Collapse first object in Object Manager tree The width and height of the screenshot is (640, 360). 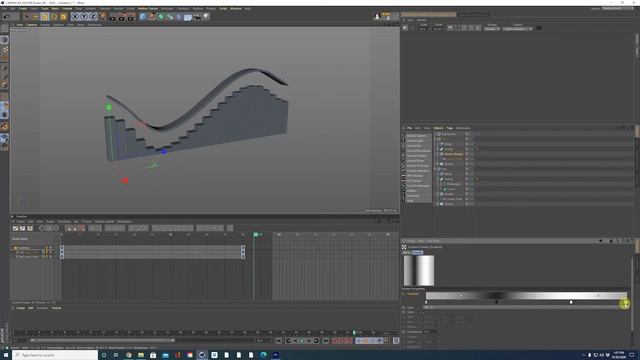(436, 134)
